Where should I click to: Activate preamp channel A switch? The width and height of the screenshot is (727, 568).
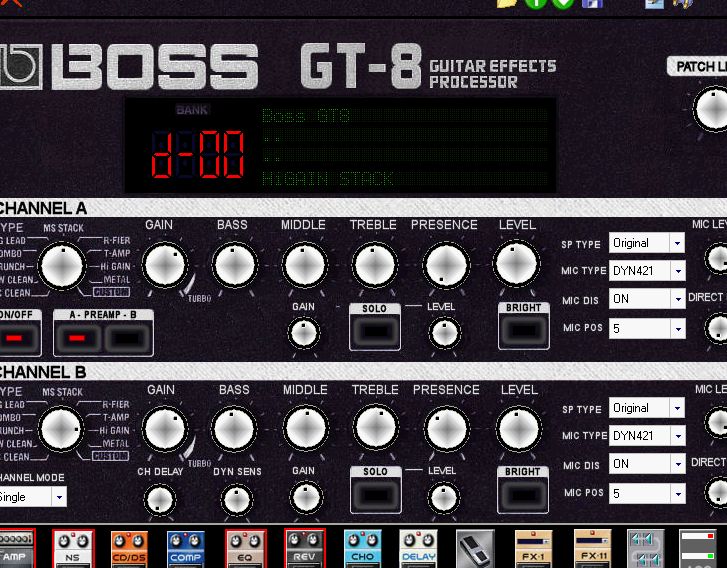click(x=77, y=338)
